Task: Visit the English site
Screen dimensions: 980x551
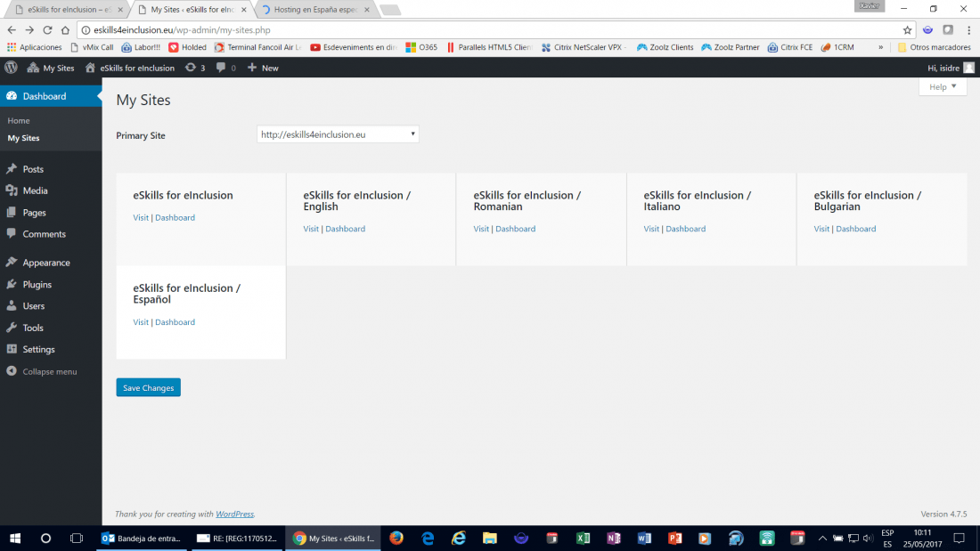Action: pyautogui.click(x=311, y=229)
